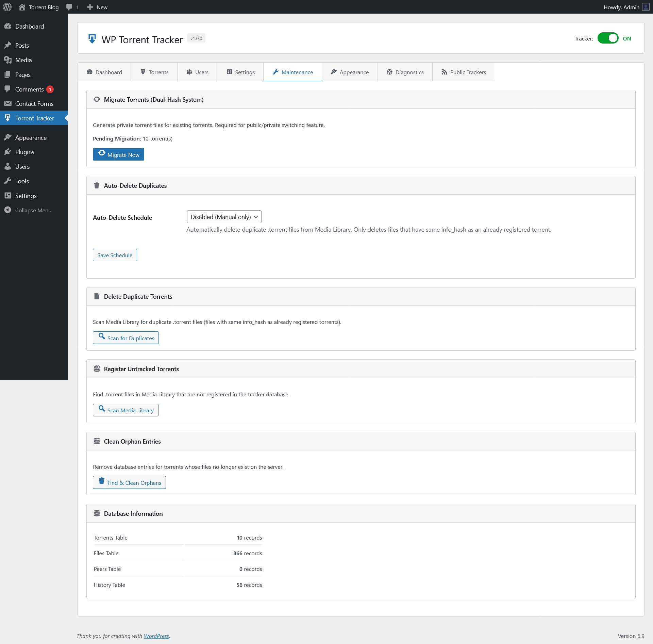Open the Auto-Delete Schedule dropdown

pyautogui.click(x=224, y=217)
